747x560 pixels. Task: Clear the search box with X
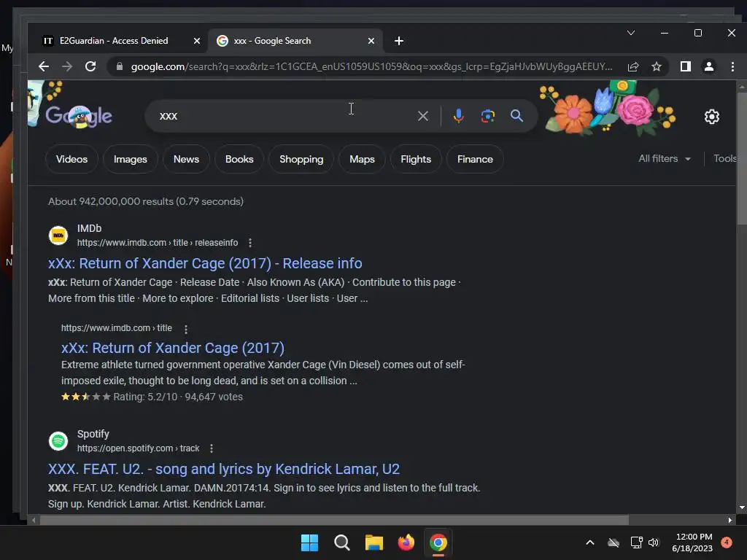click(423, 116)
